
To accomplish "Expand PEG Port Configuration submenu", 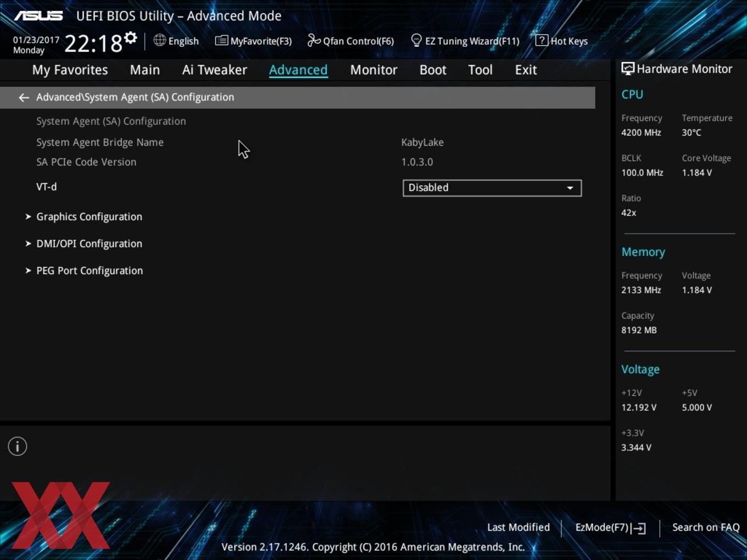I will (x=90, y=271).
